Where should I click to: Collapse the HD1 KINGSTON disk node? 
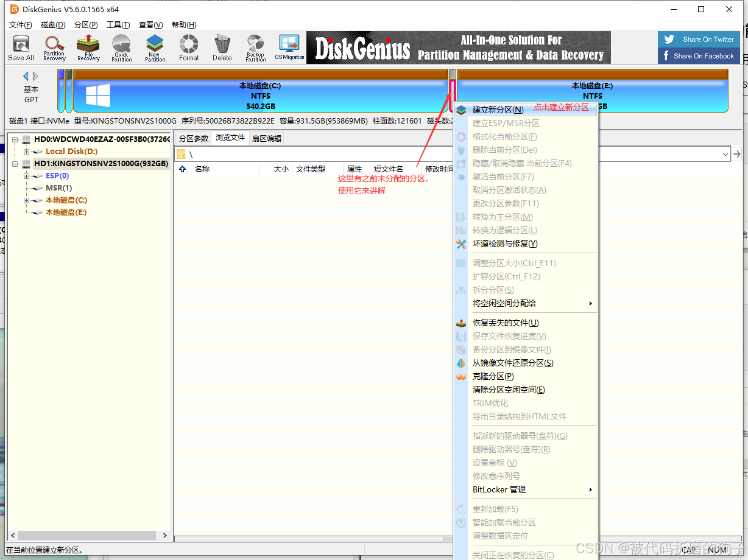(15, 164)
